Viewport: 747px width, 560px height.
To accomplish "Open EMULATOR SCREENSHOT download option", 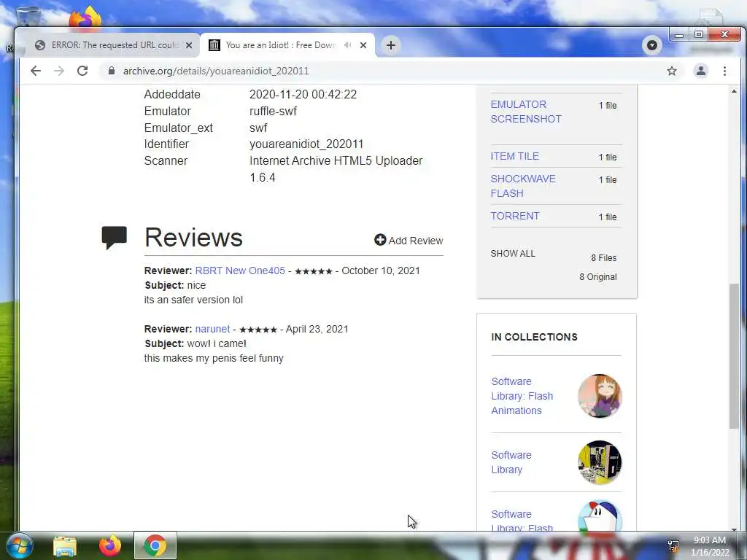I will pos(525,112).
